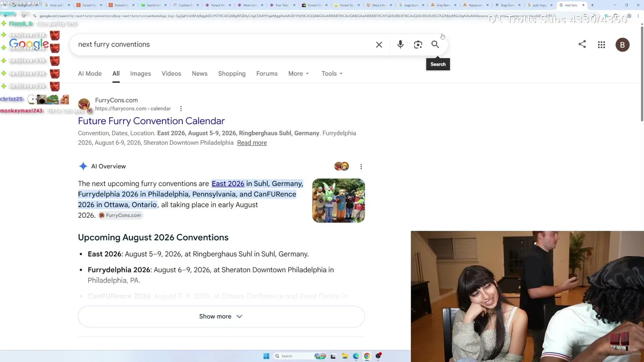This screenshot has height=362, width=644.
Task: Open the Windows Start menu
Action: point(266,356)
